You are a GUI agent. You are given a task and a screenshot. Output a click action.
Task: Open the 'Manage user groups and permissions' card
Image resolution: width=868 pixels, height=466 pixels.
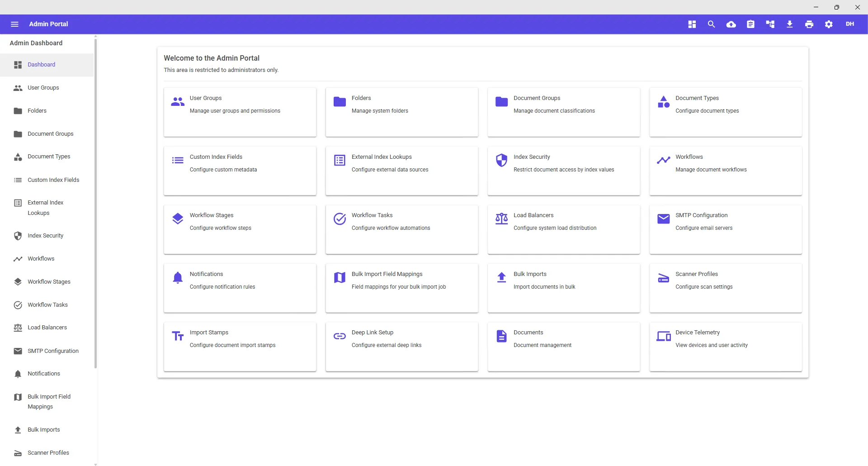click(x=240, y=112)
